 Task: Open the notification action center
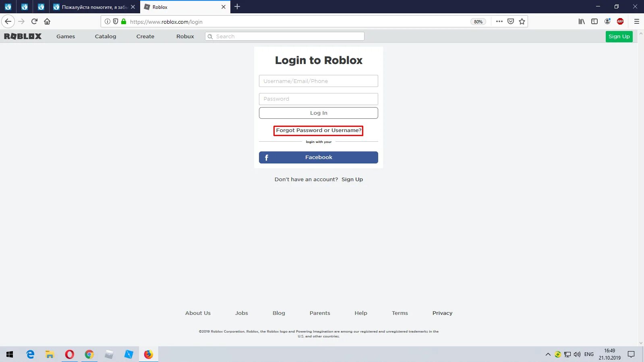631,354
